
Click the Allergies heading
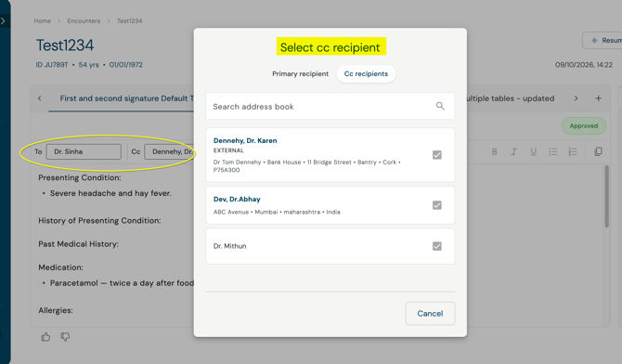tap(56, 310)
